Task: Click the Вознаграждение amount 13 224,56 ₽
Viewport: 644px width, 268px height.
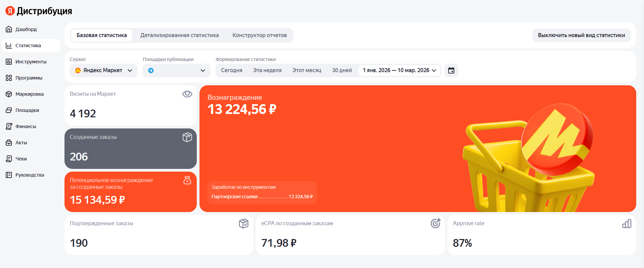Action: coord(242,110)
